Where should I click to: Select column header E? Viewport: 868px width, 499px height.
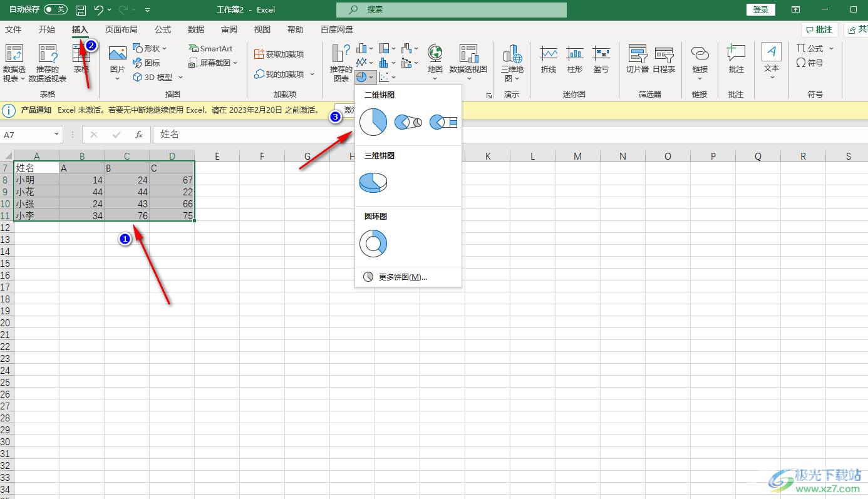[x=217, y=156]
